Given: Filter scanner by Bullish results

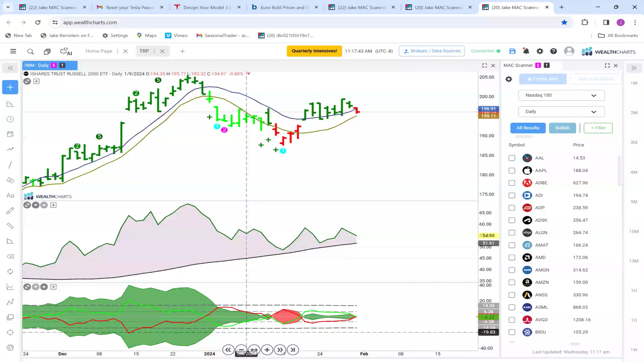Looking at the screenshot, I should (x=562, y=128).
